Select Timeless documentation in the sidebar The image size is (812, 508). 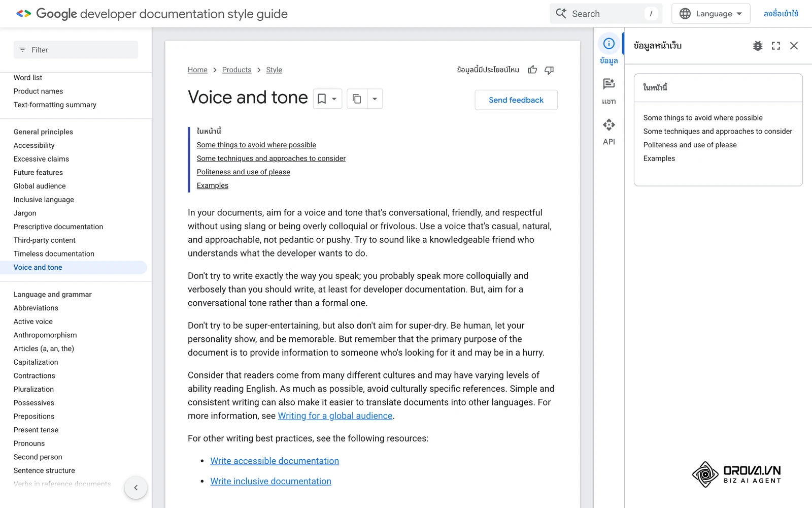click(x=54, y=253)
